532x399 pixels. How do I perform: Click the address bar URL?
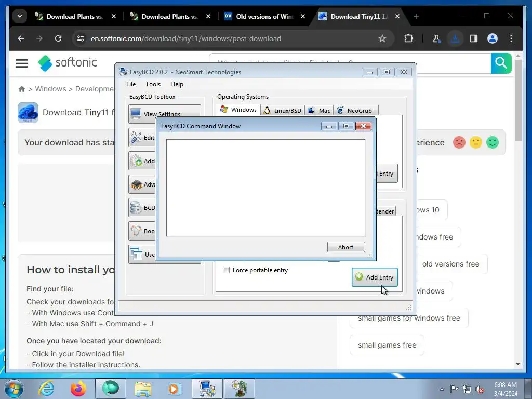(185, 38)
